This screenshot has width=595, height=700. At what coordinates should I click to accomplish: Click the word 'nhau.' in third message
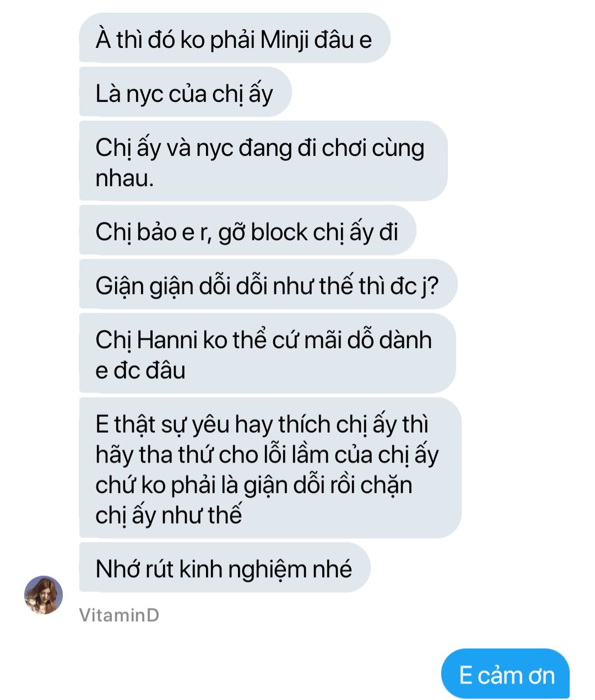125,178
